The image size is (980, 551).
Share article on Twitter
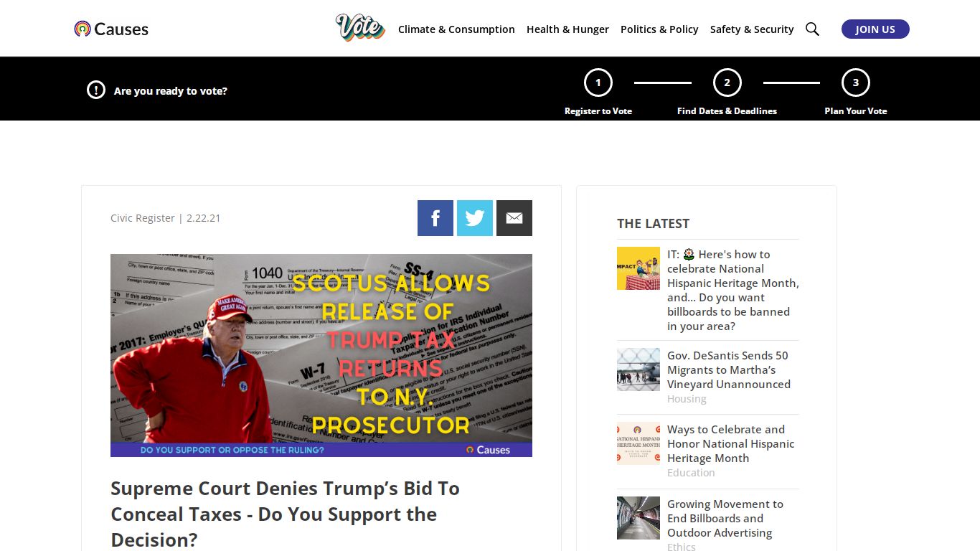tap(475, 218)
